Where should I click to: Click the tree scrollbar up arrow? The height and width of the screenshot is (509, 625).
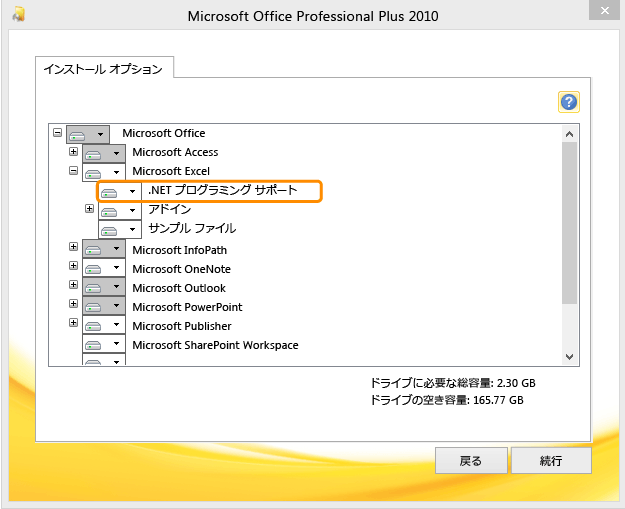570,134
